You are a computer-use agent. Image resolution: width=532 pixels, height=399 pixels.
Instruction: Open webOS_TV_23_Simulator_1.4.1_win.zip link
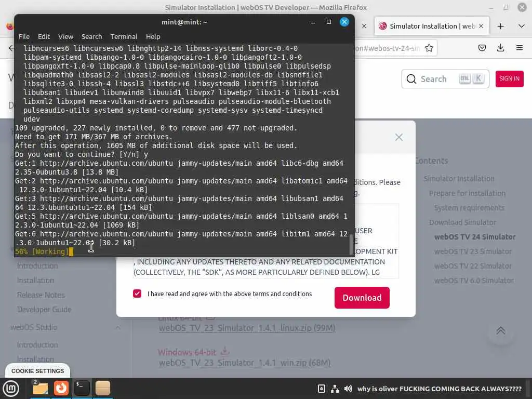[245, 363]
